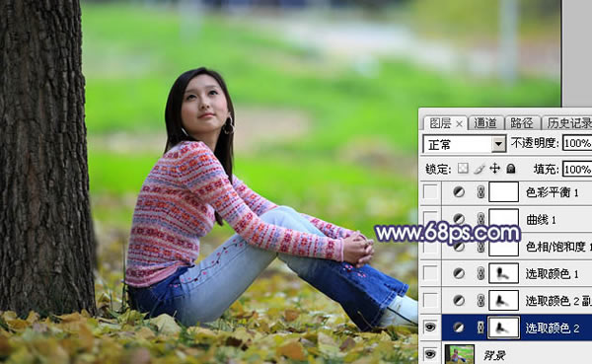Click 选取颜色 2 副本 adjustment icon

click(459, 301)
